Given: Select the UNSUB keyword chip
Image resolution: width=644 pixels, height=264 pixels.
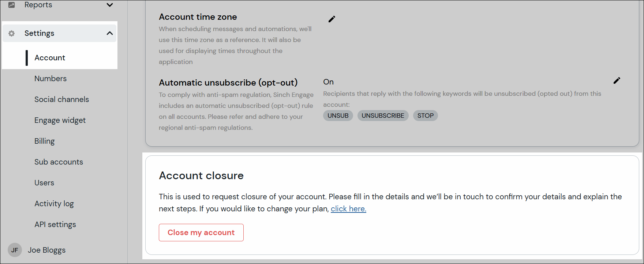Looking at the screenshot, I should (337, 115).
